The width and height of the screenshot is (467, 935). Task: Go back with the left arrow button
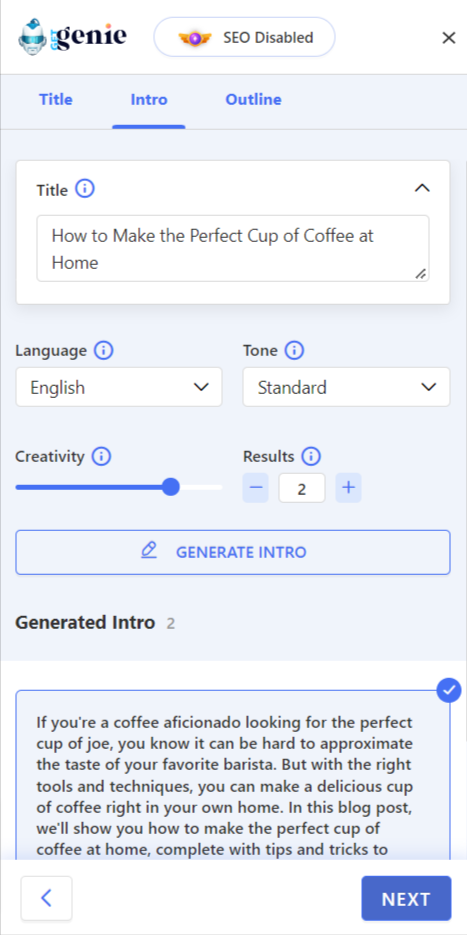47,898
